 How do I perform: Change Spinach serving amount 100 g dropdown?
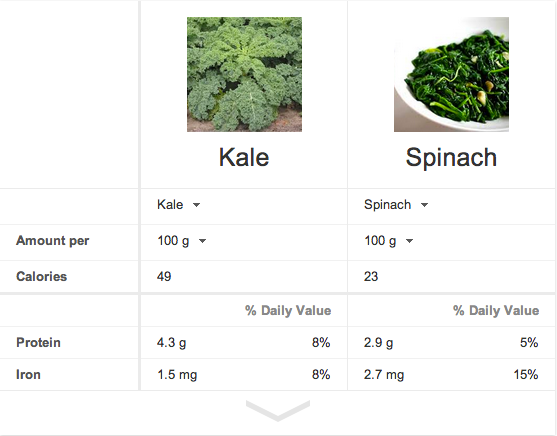click(x=389, y=241)
